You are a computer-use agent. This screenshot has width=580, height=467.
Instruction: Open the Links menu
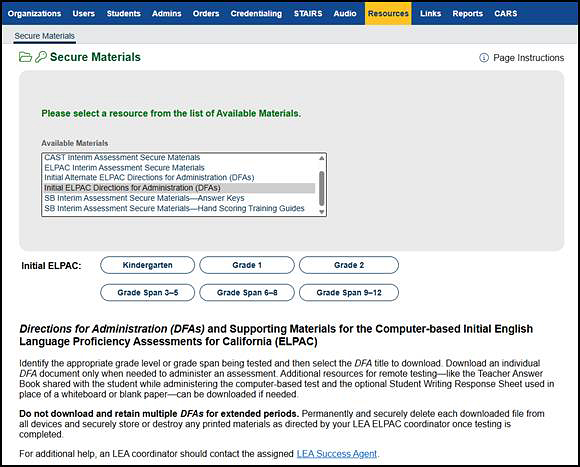pyautogui.click(x=430, y=14)
